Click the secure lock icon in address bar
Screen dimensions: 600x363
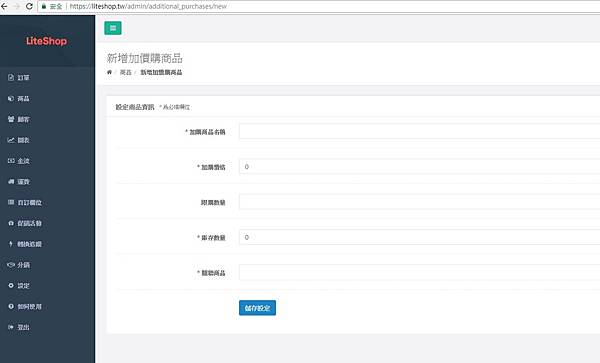pyautogui.click(x=44, y=6)
